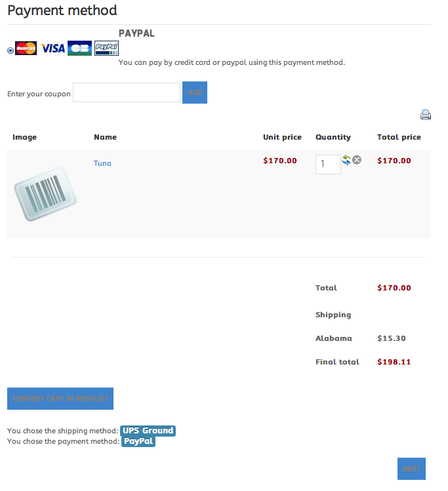This screenshot has width=448, height=491.
Task: Open the Tuna product link
Action: pos(102,163)
